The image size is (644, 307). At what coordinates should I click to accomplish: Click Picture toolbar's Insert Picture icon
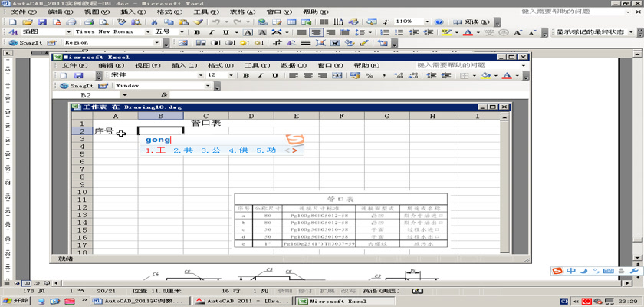tap(183, 43)
